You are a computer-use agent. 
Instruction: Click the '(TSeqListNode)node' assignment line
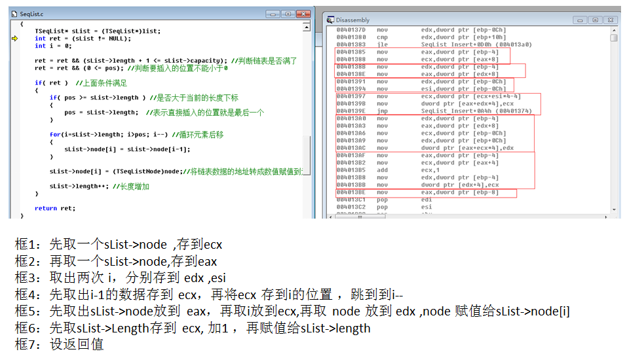(176, 171)
